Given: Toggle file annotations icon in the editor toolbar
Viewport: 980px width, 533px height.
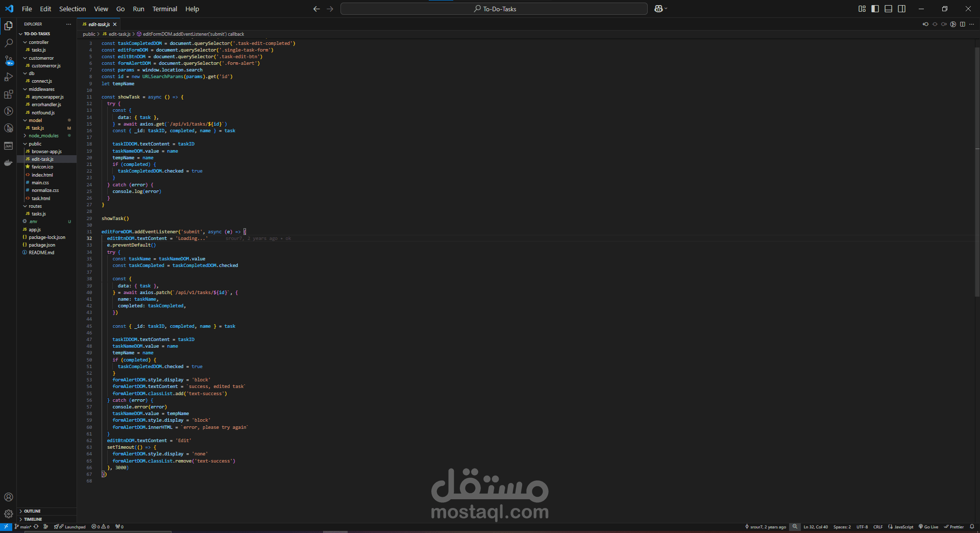Looking at the screenshot, I should [953, 24].
